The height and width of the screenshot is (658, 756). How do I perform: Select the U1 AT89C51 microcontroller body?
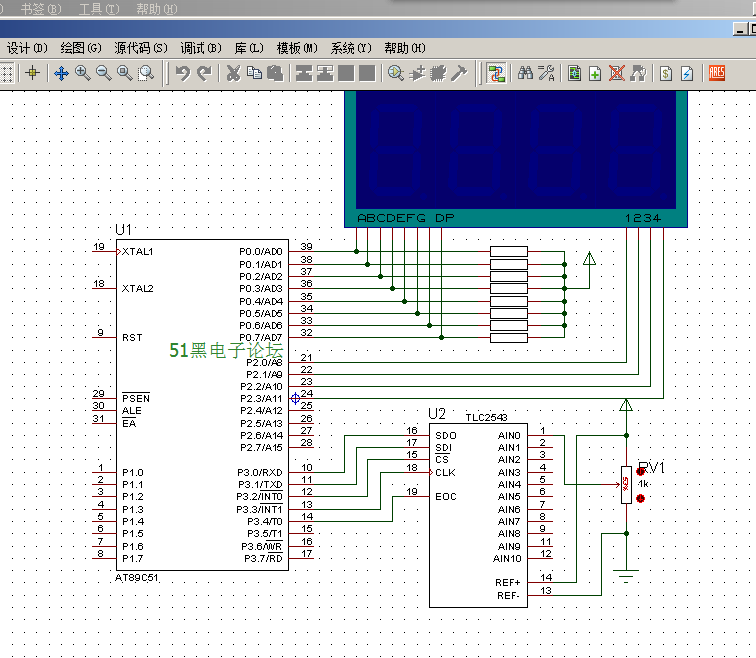(x=202, y=405)
